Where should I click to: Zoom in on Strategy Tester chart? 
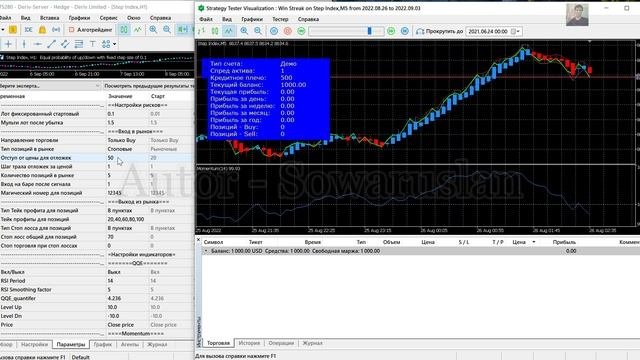pyautogui.click(x=244, y=31)
